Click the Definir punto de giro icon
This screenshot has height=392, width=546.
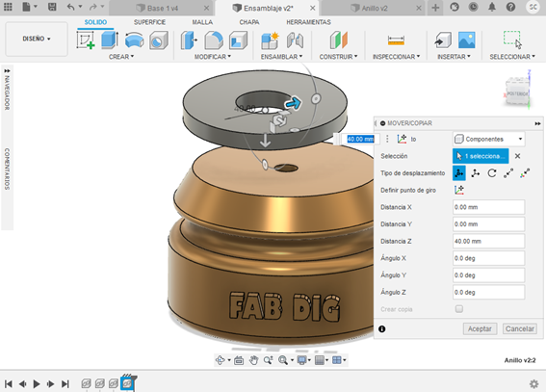click(x=459, y=190)
